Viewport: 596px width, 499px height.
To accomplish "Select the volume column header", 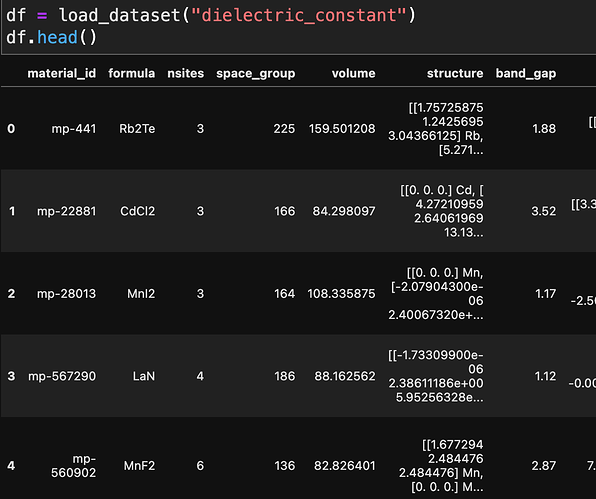I will click(x=353, y=73).
